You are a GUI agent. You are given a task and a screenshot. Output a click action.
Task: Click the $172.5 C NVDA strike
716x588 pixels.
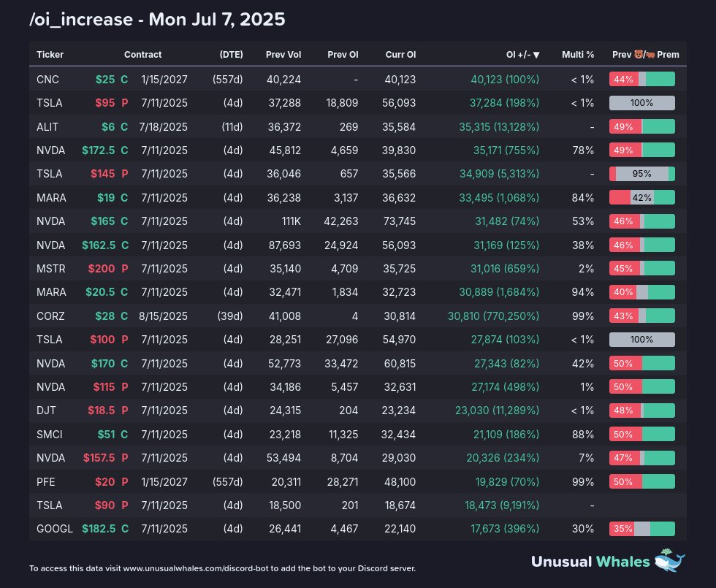(x=105, y=150)
